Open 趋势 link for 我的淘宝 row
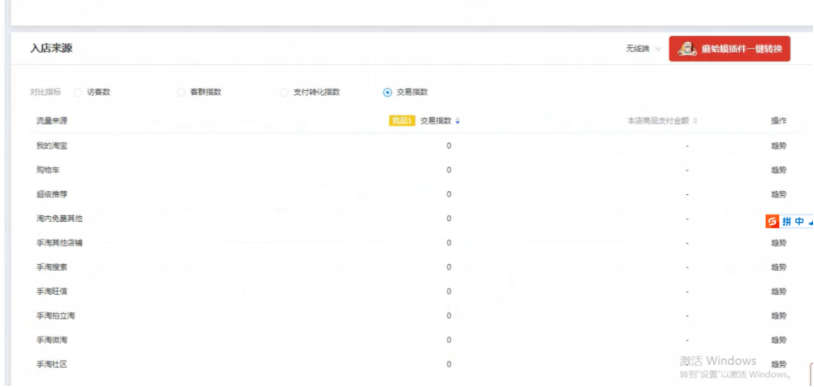The image size is (814, 387). (x=779, y=146)
